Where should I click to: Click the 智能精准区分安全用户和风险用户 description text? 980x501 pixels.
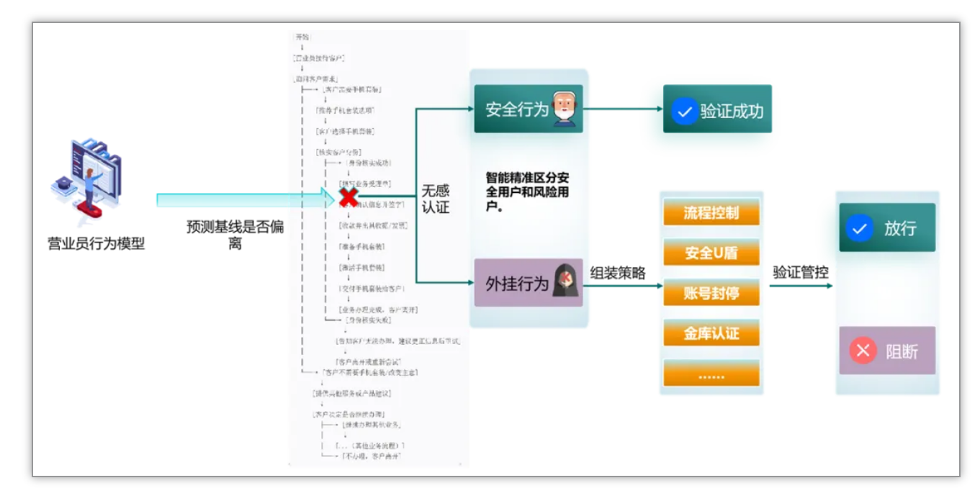(x=527, y=191)
